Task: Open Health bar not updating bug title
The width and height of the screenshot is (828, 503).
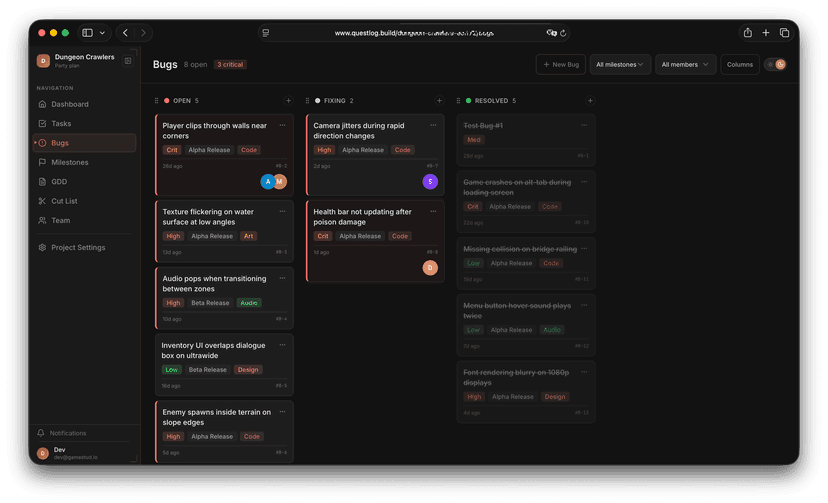Action: 362,217
